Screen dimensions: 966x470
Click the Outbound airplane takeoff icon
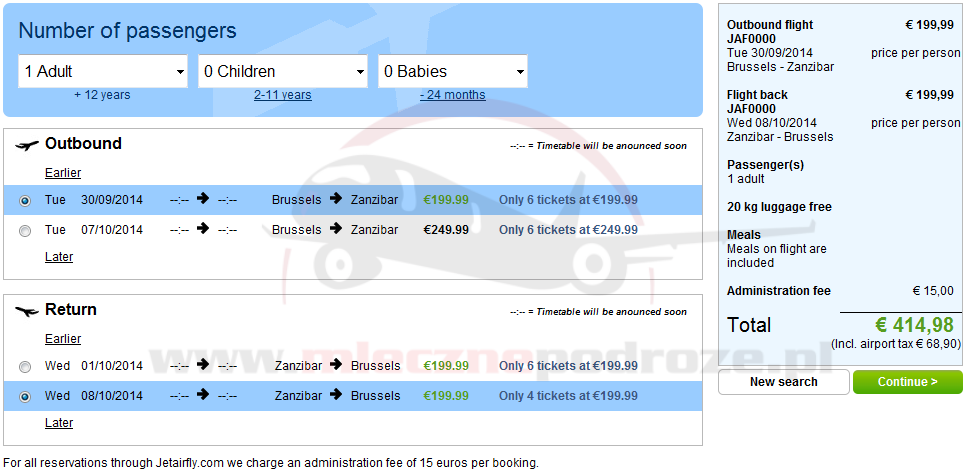click(x=27, y=145)
